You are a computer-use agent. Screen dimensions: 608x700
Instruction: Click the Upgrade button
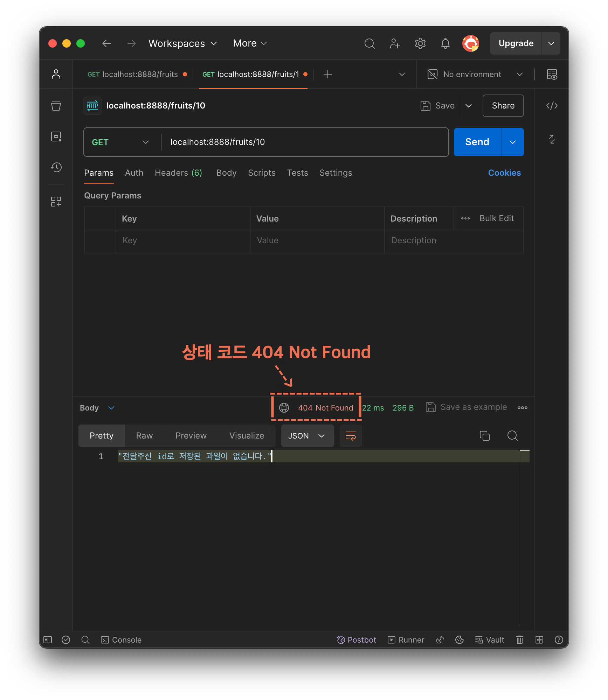(x=516, y=43)
